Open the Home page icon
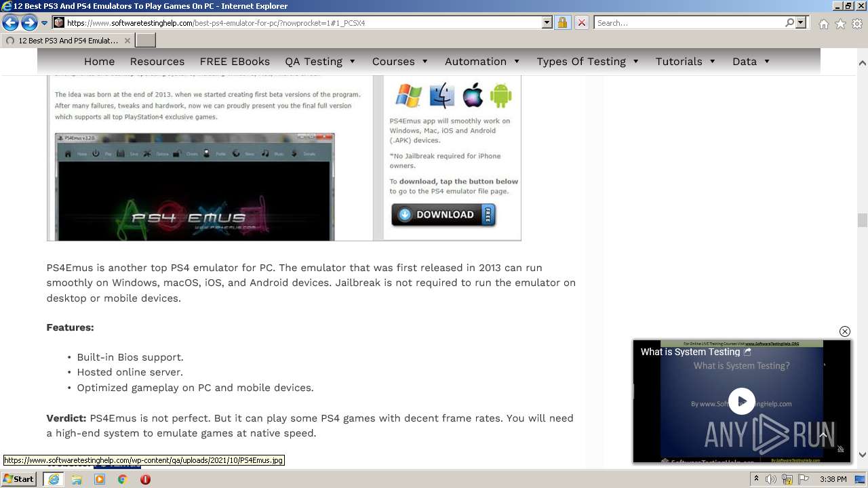 point(823,24)
